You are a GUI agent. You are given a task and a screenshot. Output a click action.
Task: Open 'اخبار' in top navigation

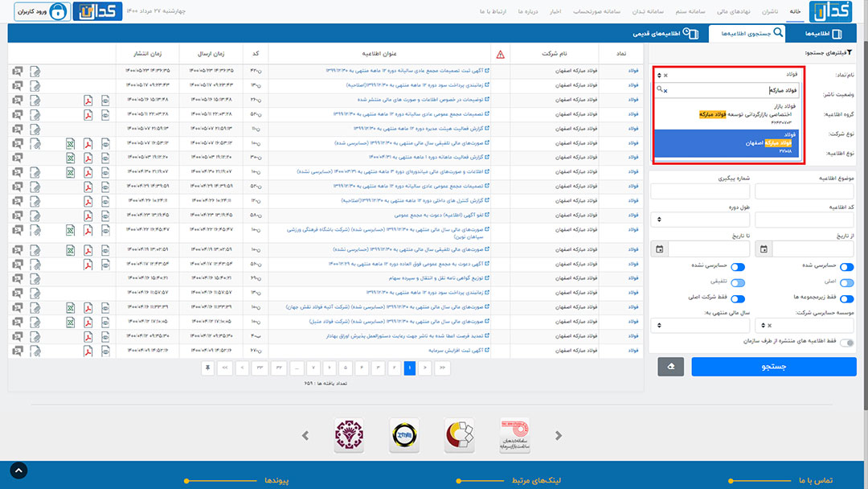pos(555,11)
